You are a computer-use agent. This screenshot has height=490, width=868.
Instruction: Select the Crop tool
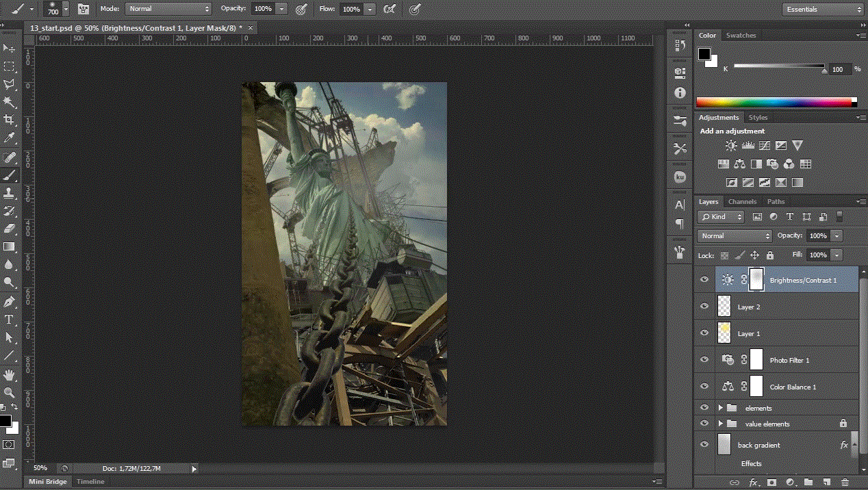point(10,120)
